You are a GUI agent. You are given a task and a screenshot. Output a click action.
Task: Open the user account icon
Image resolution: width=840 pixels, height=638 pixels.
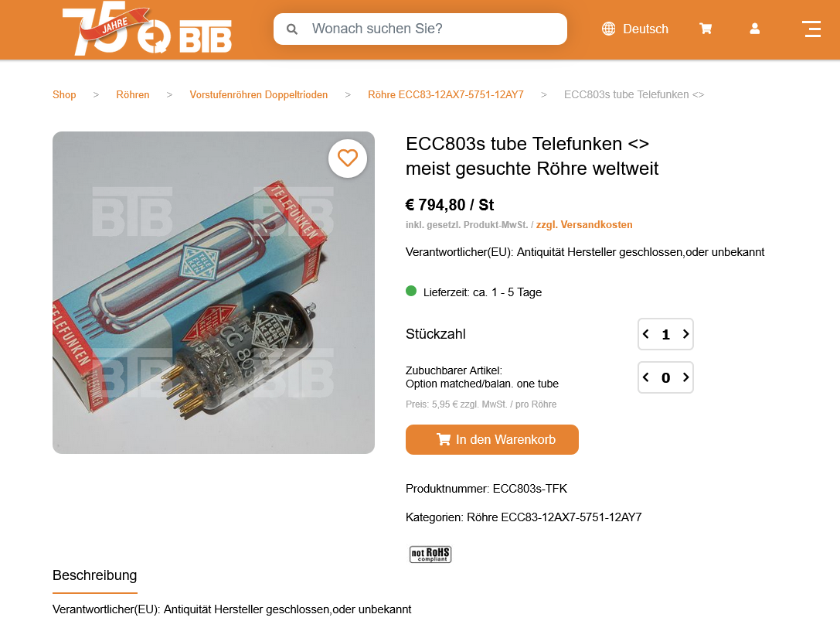(754, 29)
